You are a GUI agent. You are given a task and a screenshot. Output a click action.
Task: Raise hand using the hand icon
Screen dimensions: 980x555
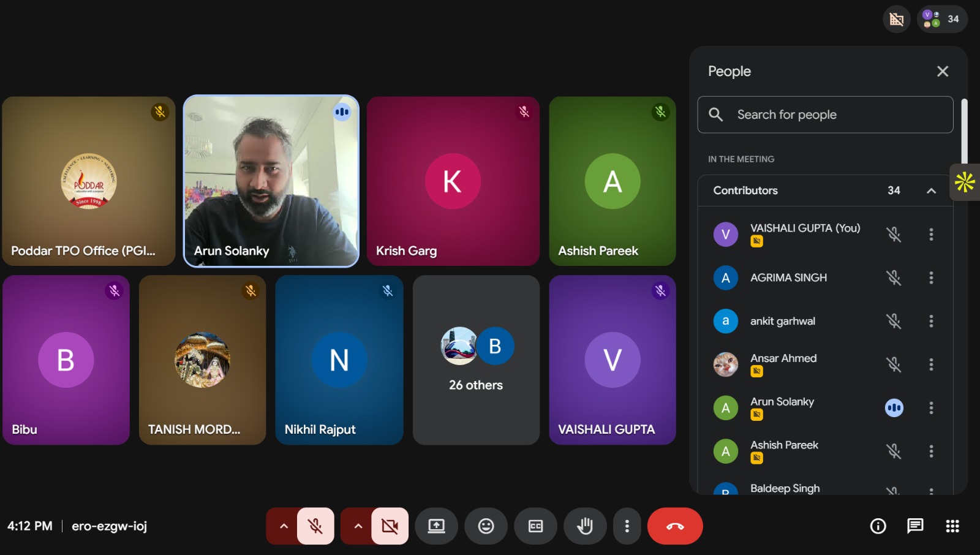click(585, 526)
